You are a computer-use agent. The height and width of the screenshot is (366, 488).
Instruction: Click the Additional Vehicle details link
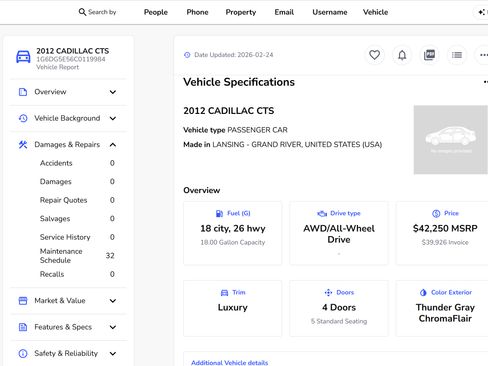pos(230,363)
